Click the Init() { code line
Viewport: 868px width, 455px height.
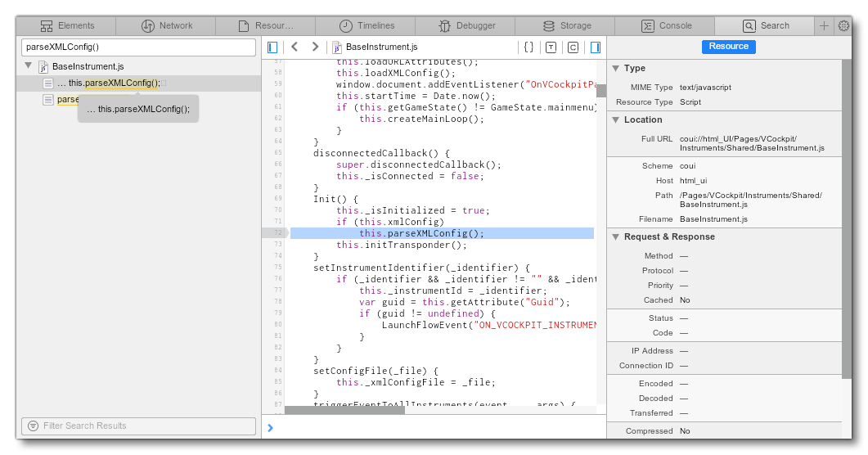coord(335,199)
